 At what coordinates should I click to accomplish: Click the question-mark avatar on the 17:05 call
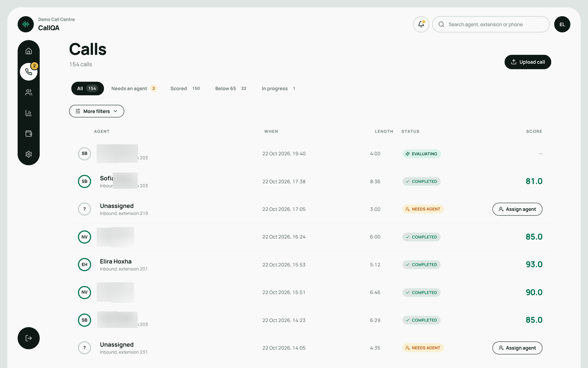click(85, 209)
